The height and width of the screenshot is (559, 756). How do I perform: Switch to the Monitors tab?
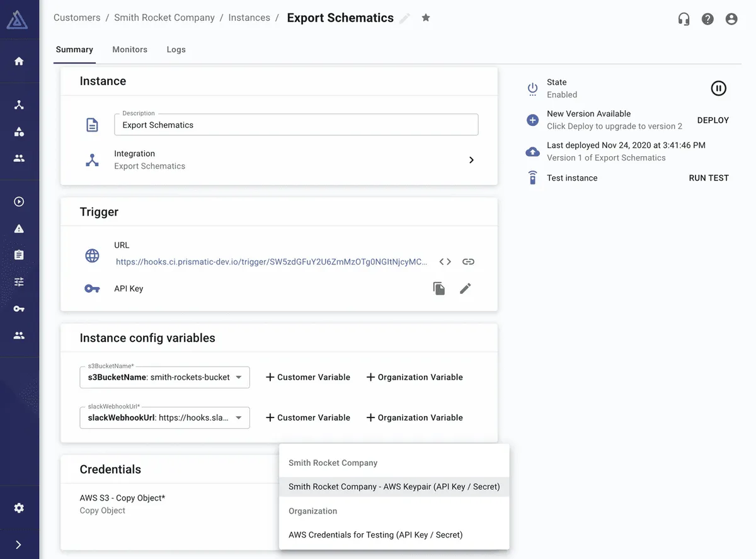[130, 50]
